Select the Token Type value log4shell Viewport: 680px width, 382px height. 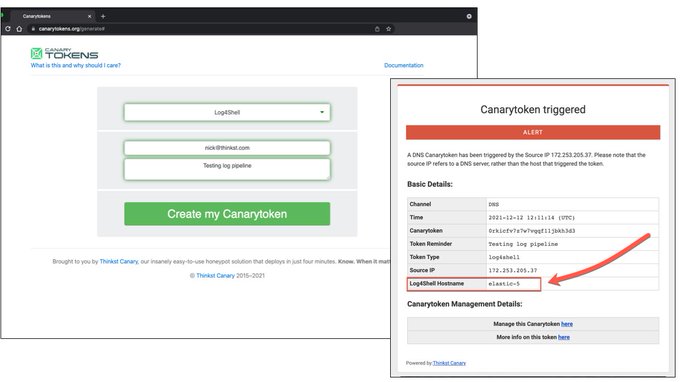pyautogui.click(x=504, y=257)
